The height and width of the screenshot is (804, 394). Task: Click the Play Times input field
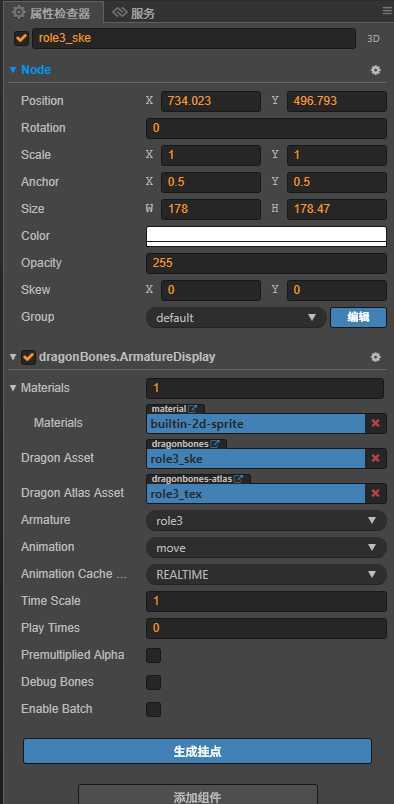266,628
